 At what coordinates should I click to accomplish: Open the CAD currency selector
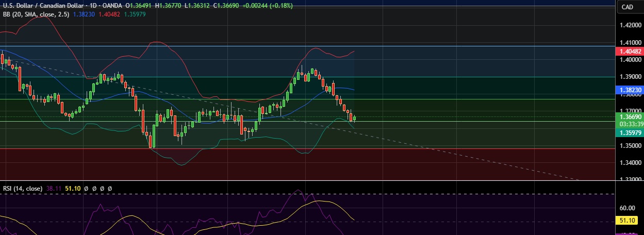coord(627,7)
